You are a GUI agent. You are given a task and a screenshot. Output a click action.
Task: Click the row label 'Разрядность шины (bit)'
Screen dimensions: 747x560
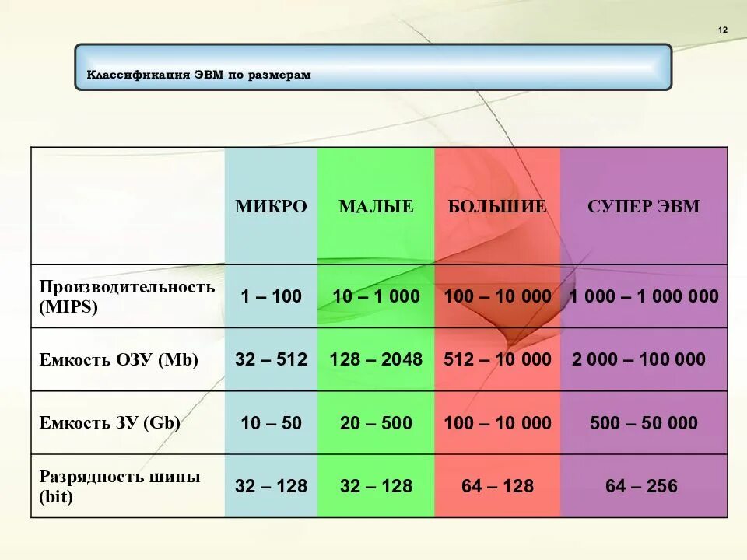click(120, 485)
